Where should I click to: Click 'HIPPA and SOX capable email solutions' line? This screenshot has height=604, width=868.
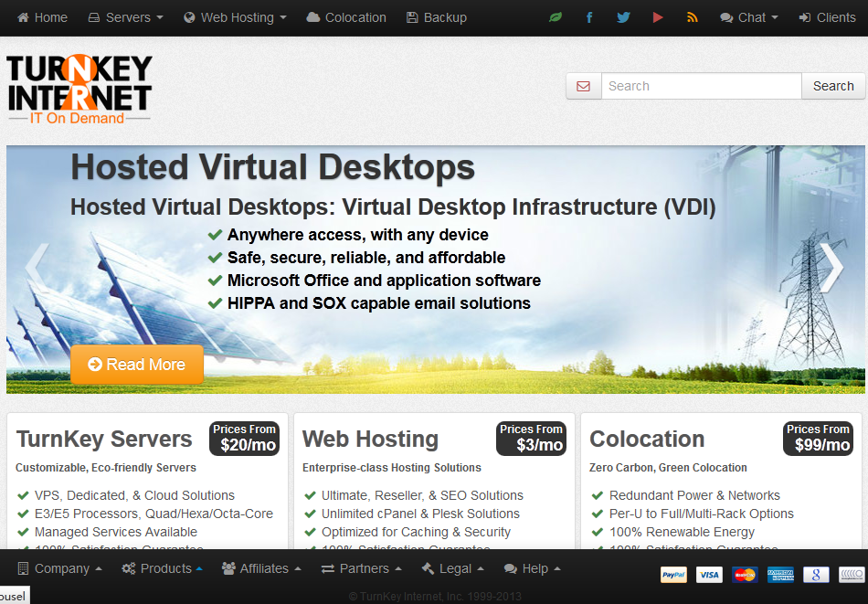click(x=378, y=303)
